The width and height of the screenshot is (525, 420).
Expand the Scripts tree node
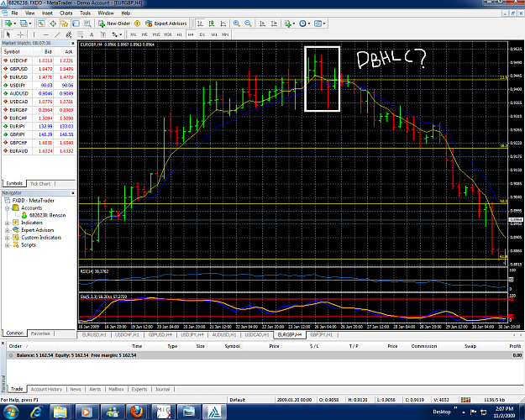click(x=7, y=244)
